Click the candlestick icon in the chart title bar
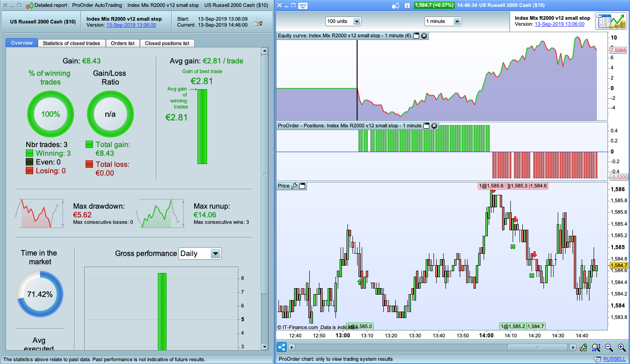 click(395, 6)
